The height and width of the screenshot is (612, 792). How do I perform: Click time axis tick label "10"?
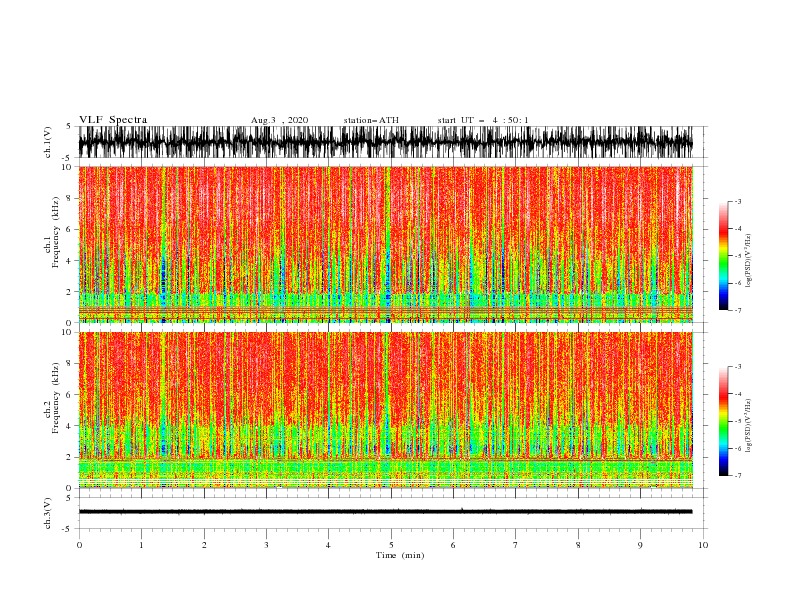tap(703, 545)
